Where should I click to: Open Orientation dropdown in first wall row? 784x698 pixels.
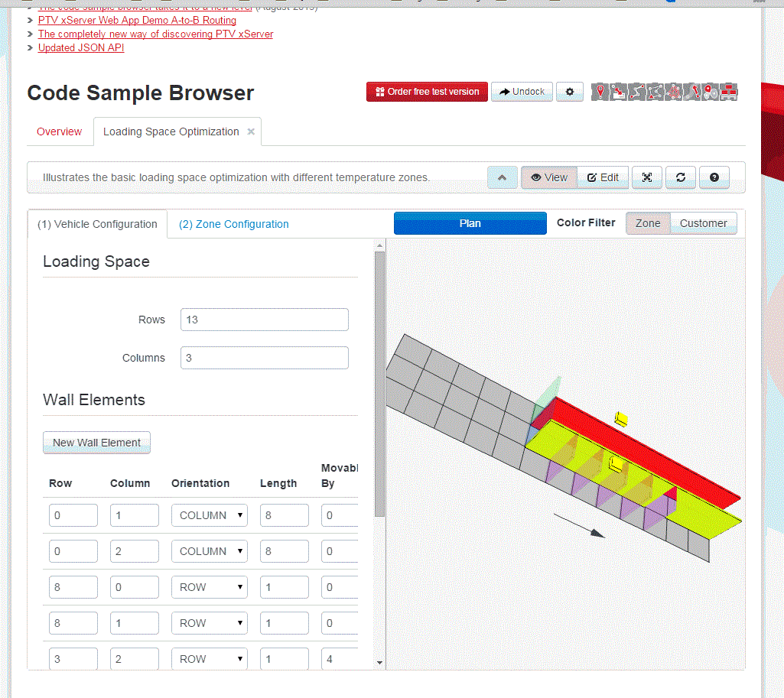pyautogui.click(x=209, y=515)
